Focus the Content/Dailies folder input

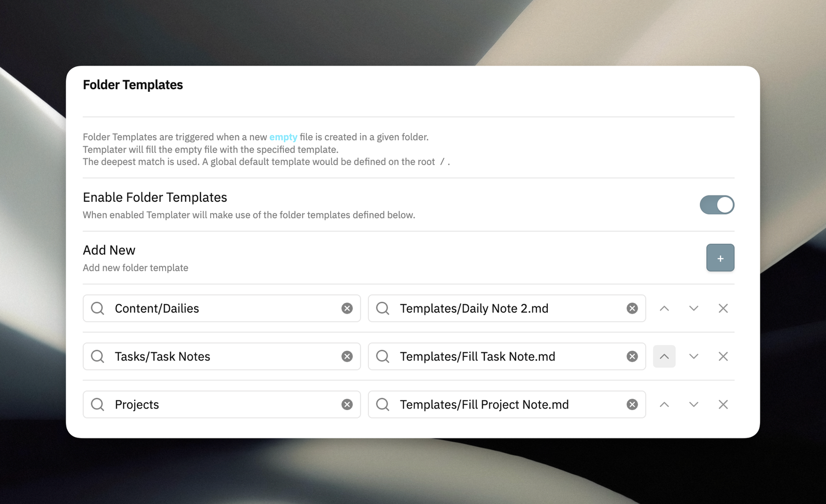pyautogui.click(x=221, y=308)
